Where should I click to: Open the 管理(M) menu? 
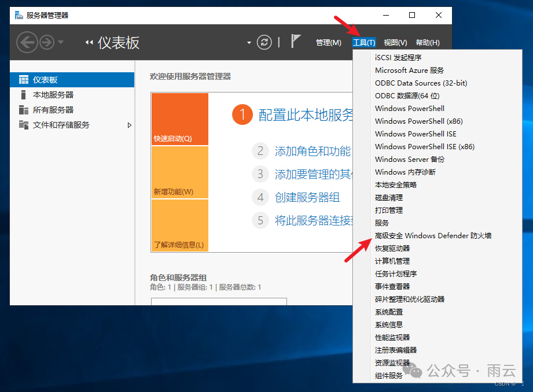point(328,42)
